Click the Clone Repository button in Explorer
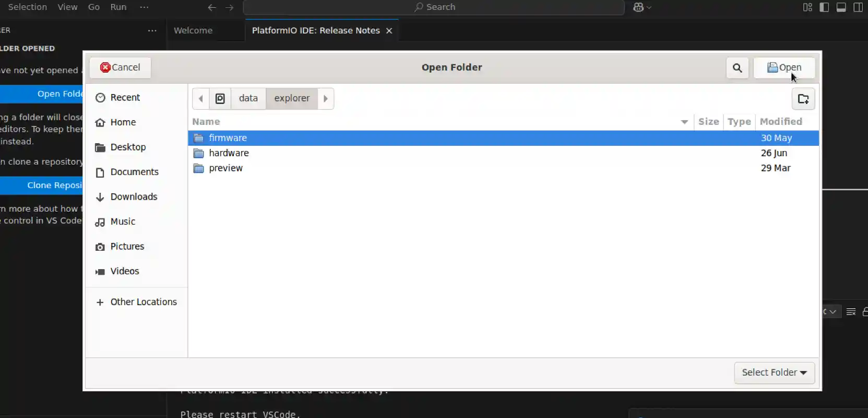This screenshot has height=418, width=868. click(x=42, y=185)
